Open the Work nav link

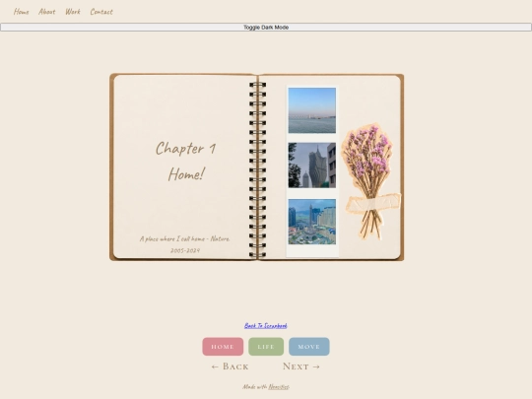(73, 12)
